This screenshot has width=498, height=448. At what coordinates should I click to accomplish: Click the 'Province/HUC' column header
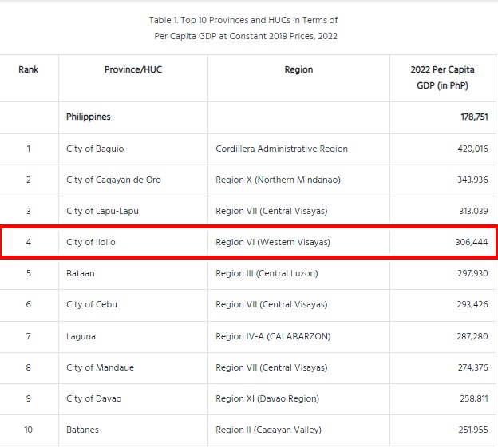point(133,69)
